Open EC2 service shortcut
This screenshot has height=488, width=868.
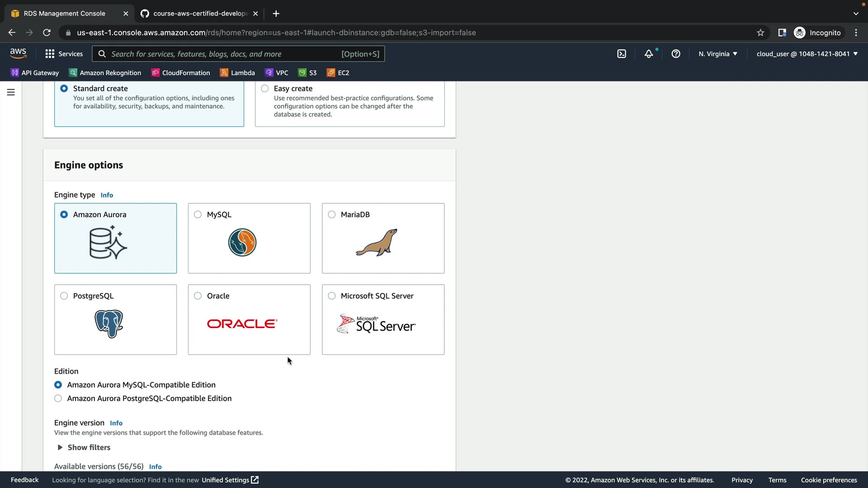(338, 73)
